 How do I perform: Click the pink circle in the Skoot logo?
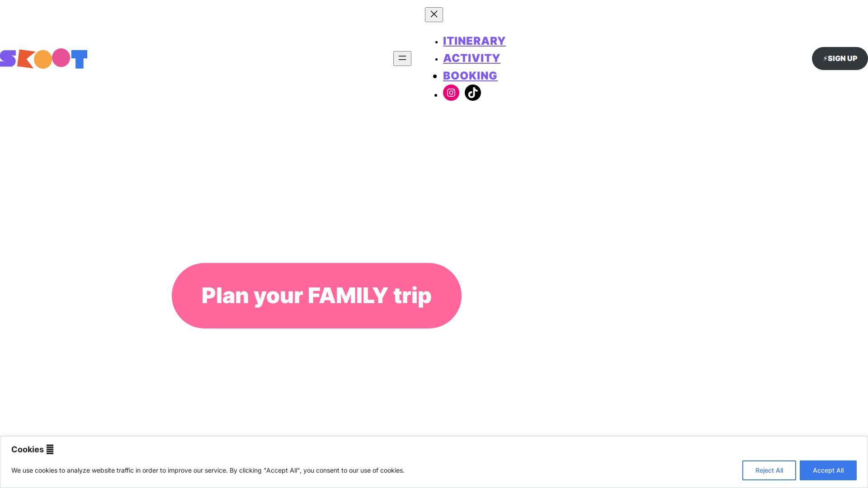(61, 57)
